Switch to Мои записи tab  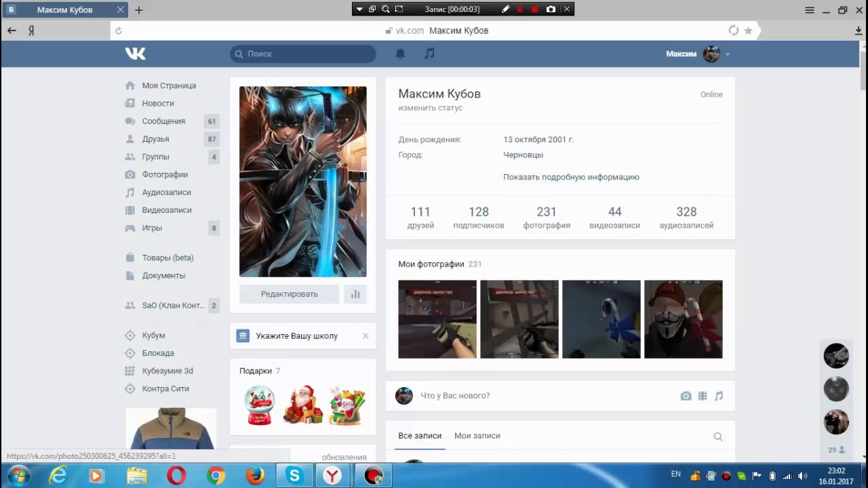coord(477,436)
